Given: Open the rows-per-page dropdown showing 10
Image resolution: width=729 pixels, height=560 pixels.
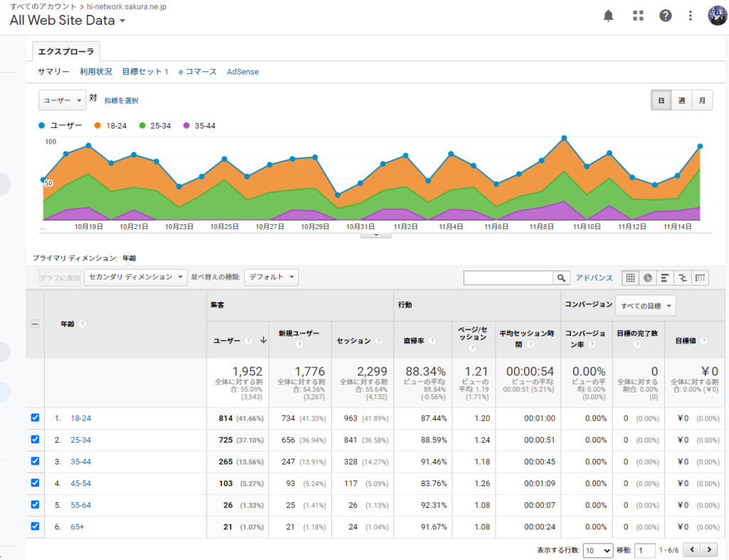Looking at the screenshot, I should pos(597,550).
